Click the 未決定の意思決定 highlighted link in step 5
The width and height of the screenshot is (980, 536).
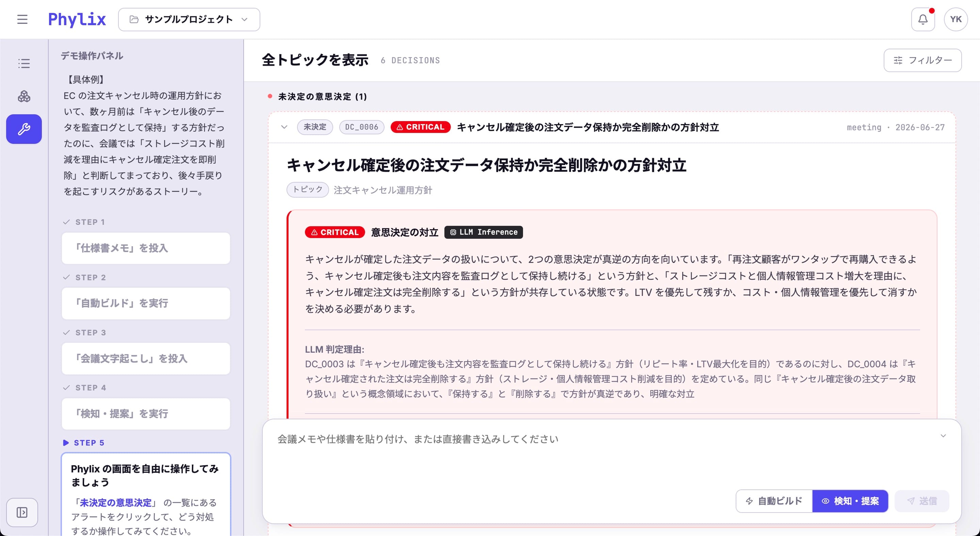[x=116, y=502]
